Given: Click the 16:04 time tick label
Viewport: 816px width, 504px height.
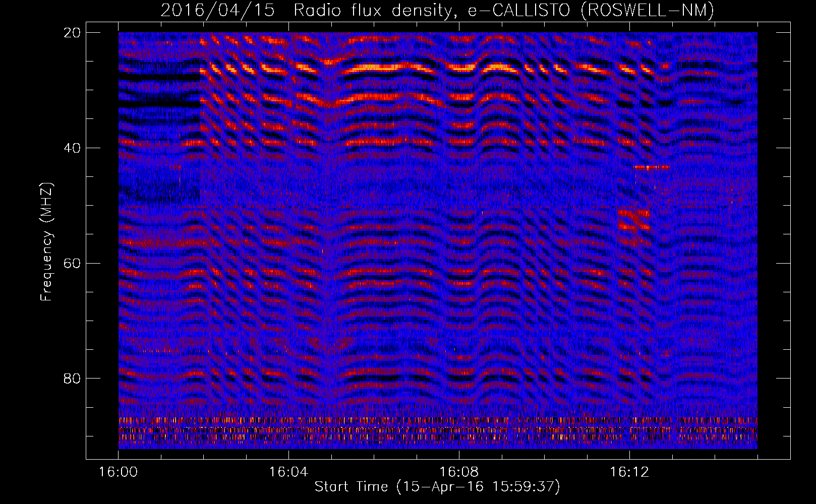Looking at the screenshot, I should coord(288,472).
